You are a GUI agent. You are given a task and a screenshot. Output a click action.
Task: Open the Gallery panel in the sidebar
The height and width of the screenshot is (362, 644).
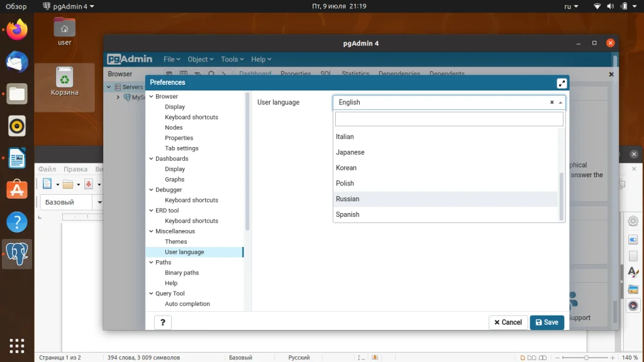(633, 289)
